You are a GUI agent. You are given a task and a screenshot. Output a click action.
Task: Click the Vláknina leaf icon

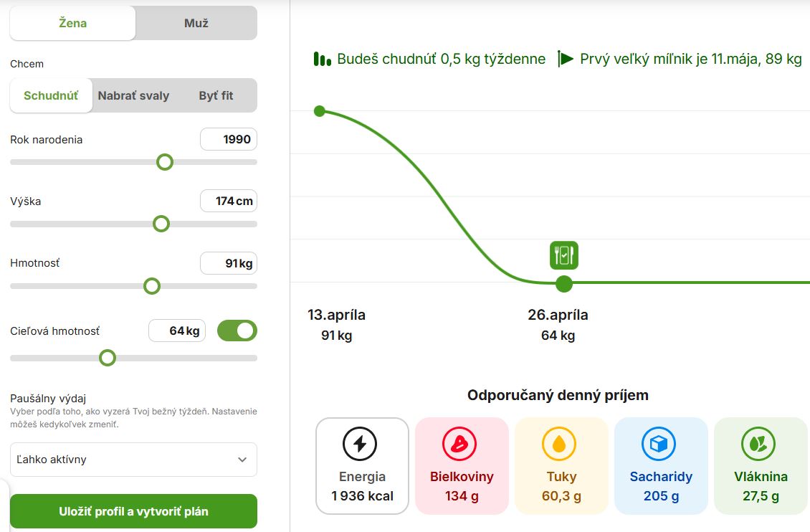coord(758,444)
